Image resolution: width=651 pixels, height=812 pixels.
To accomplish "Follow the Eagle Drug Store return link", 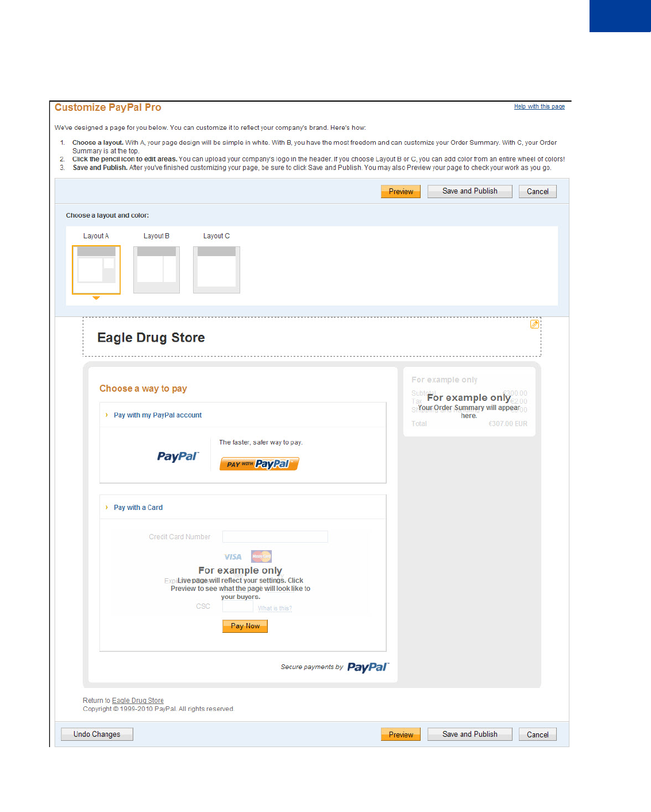I will tap(138, 701).
